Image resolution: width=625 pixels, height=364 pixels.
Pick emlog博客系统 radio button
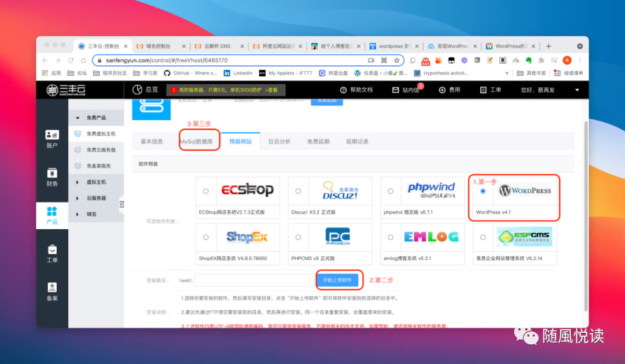[391, 236]
